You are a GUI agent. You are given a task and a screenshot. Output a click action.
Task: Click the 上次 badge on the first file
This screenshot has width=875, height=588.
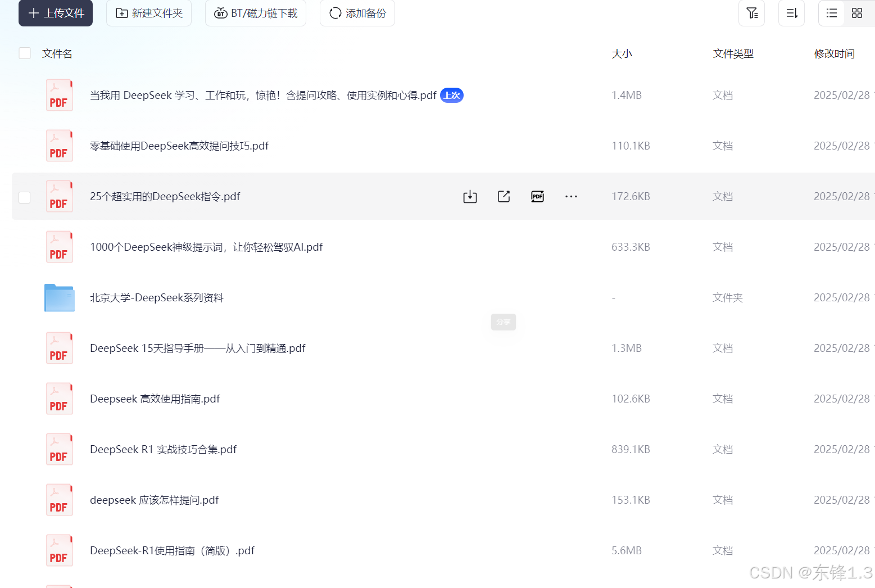tap(452, 95)
